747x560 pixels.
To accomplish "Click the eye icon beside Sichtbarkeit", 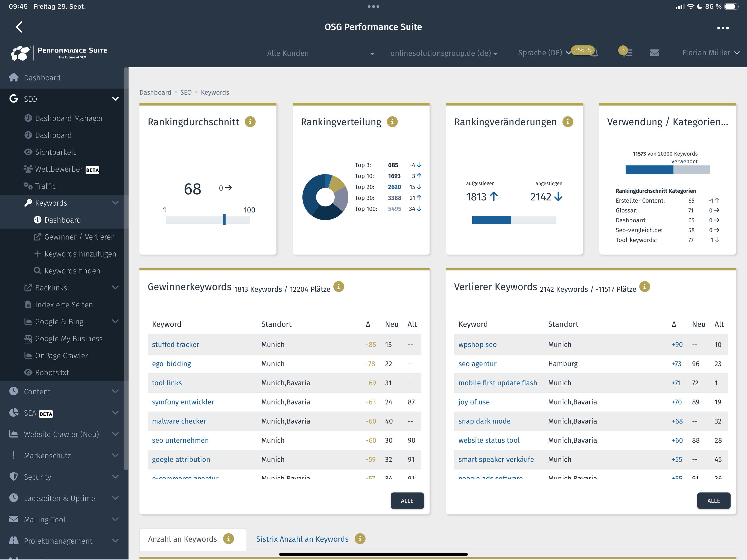I will coord(28,152).
